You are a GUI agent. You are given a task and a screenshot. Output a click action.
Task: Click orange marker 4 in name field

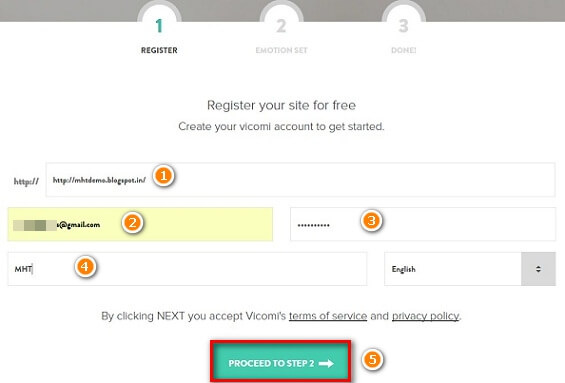(x=85, y=267)
